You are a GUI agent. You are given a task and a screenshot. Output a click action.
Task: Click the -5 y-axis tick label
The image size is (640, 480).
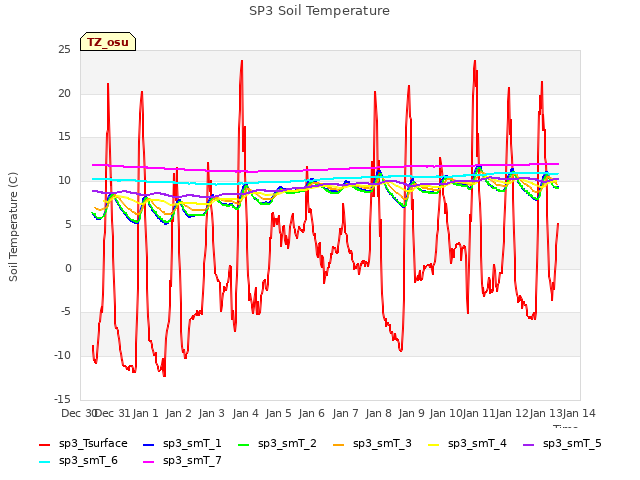tap(65, 312)
